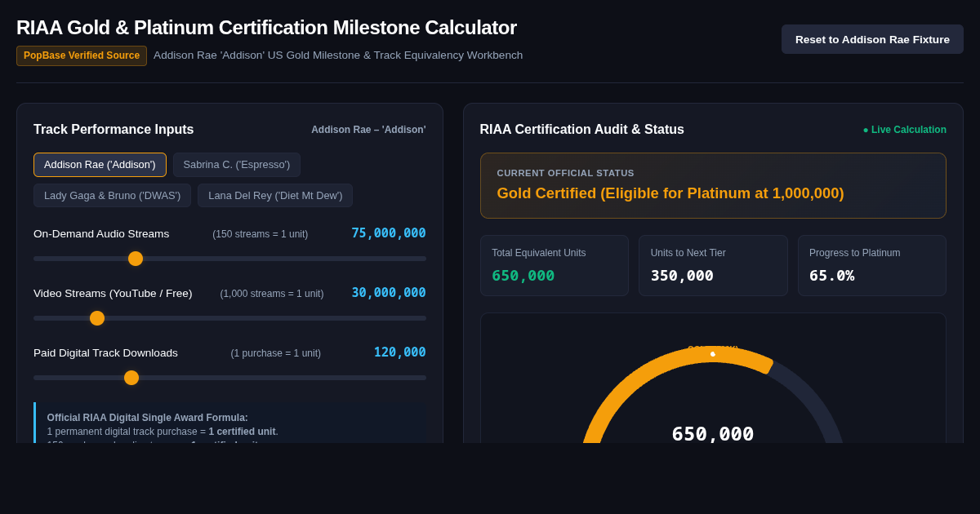Click the 650,000 gauge center value
The width and height of the screenshot is (980, 514).
(713, 434)
